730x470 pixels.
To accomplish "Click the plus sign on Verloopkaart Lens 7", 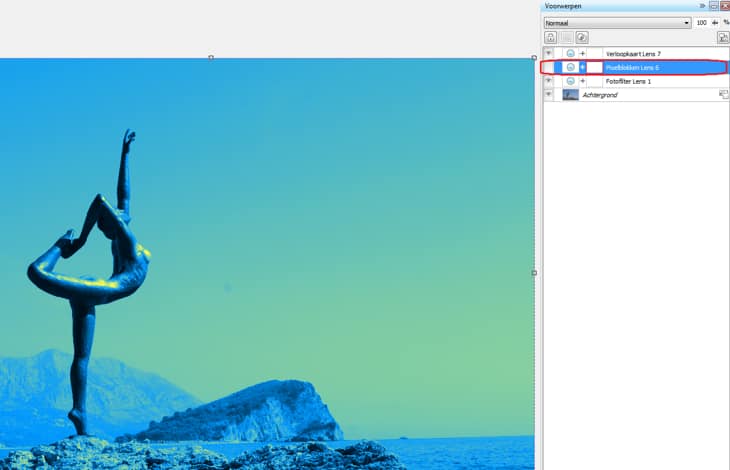I will coord(583,53).
